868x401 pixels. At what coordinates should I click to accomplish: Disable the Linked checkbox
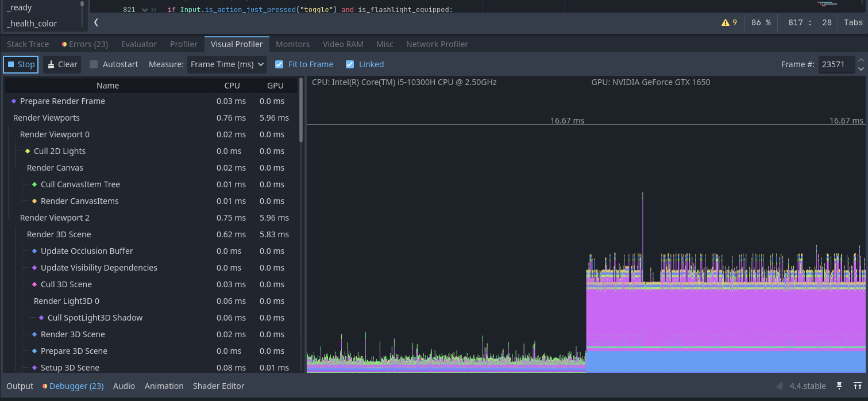(350, 64)
